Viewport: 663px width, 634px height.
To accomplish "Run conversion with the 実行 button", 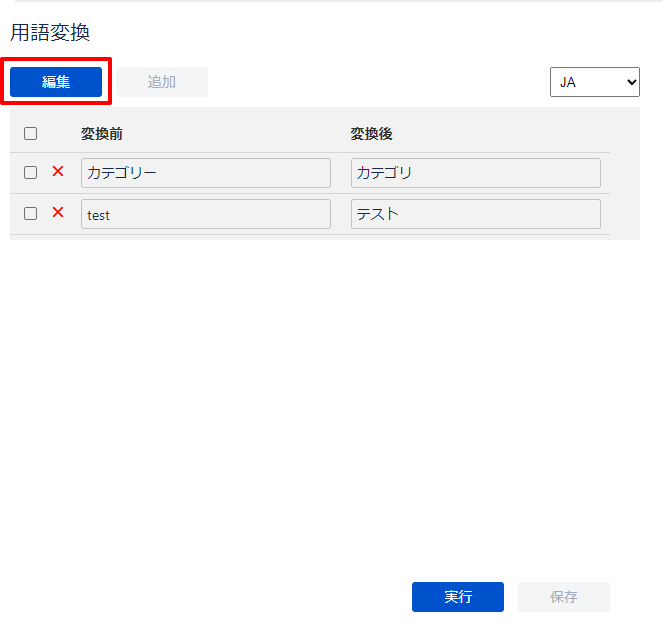I will (458, 597).
